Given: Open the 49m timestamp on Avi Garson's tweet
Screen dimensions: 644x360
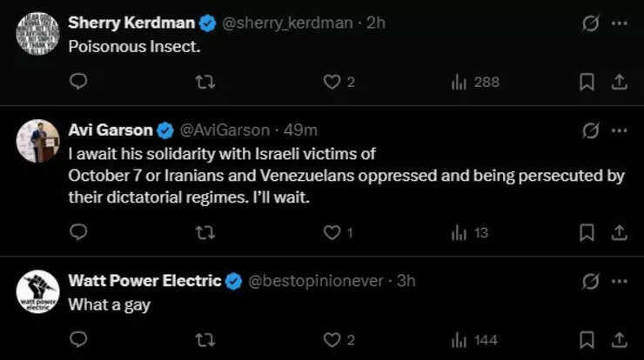Looking at the screenshot, I should tap(300, 131).
